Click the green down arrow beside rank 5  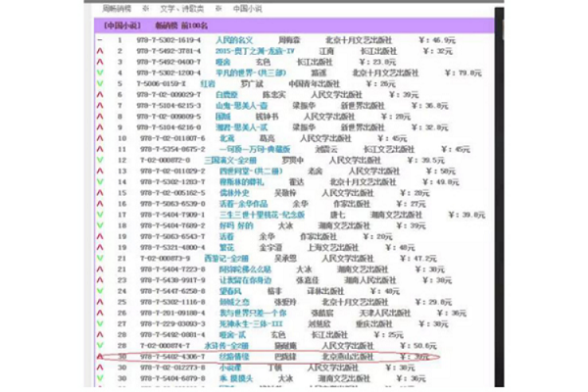click(100, 83)
